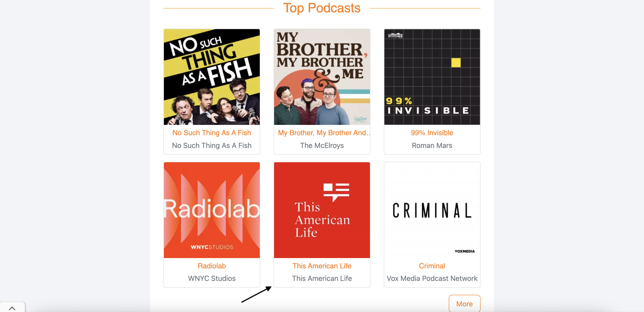The width and height of the screenshot is (644, 312).
Task: Open the No Such Thing As A Fish cover art
Action: 212,77
